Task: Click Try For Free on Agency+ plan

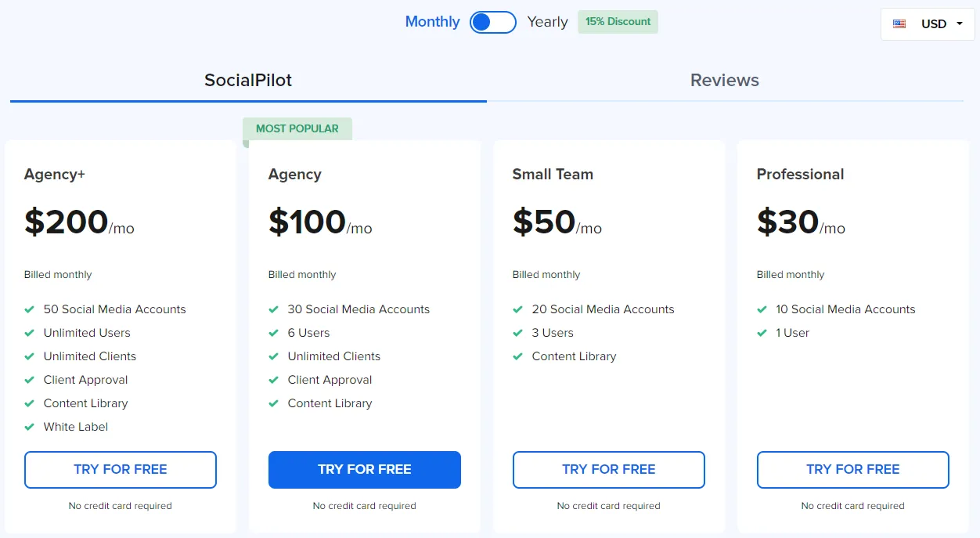Action: 120,469
